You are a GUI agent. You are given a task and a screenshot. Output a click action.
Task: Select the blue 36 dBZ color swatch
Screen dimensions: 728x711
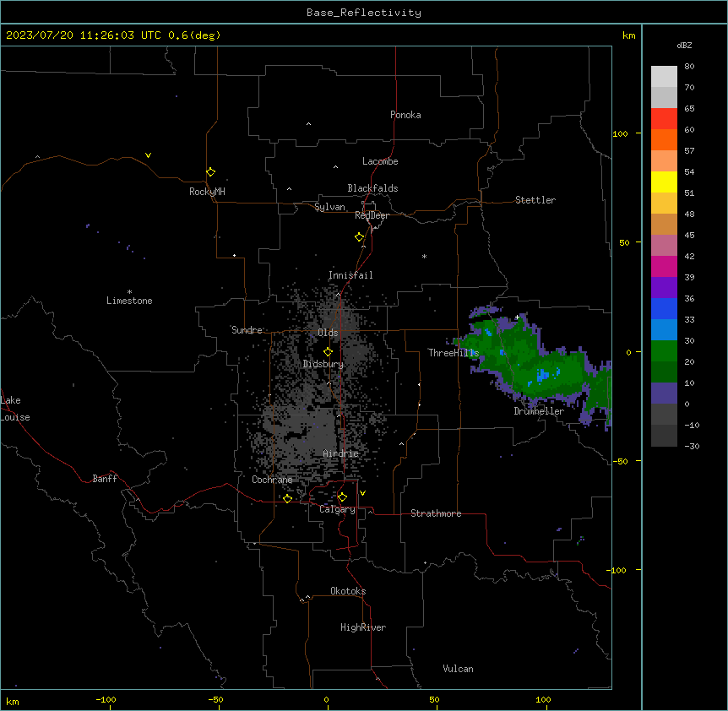pyautogui.click(x=664, y=308)
